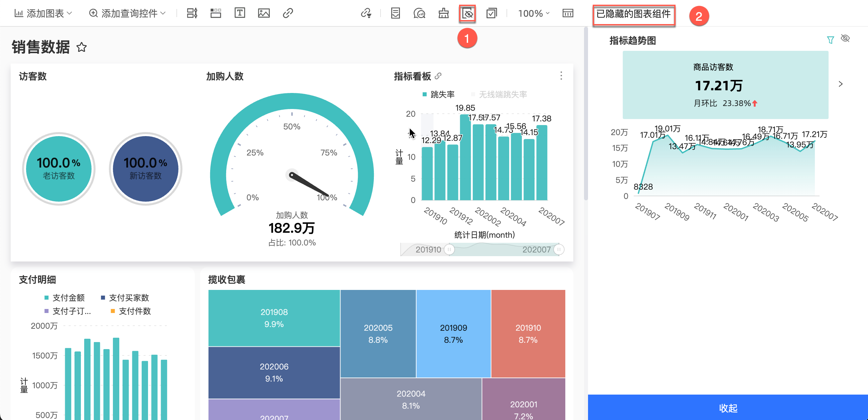Open the three-dot menu on 指标看板

coord(561,76)
